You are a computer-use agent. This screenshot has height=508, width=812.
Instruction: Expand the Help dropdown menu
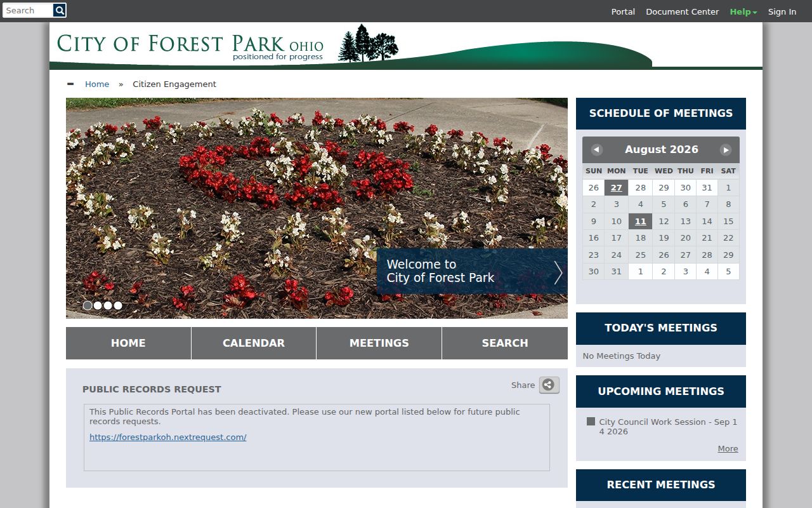coord(743,11)
